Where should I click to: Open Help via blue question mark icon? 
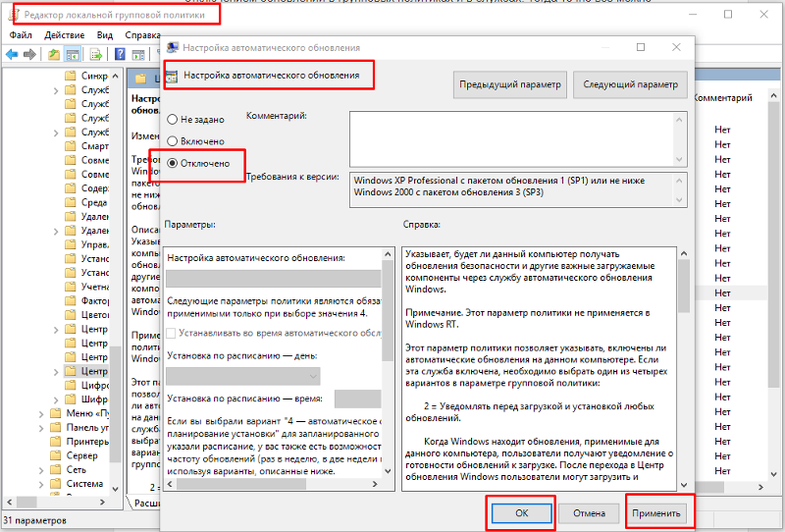(120, 54)
